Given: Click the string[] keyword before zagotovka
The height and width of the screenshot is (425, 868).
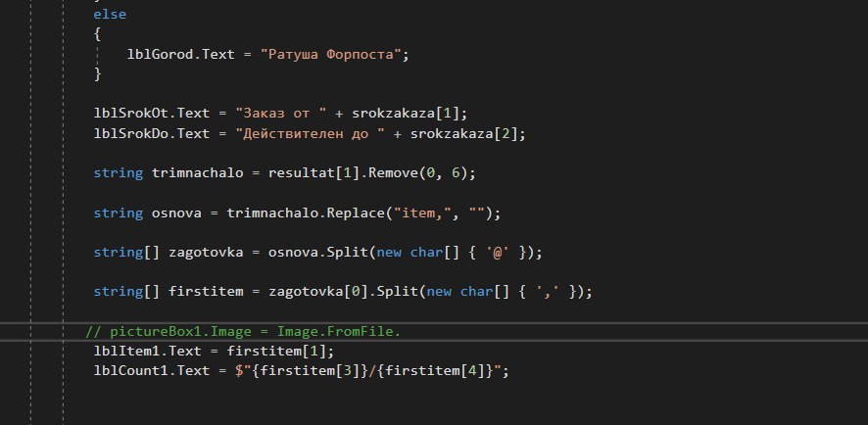Looking at the screenshot, I should [126, 253].
